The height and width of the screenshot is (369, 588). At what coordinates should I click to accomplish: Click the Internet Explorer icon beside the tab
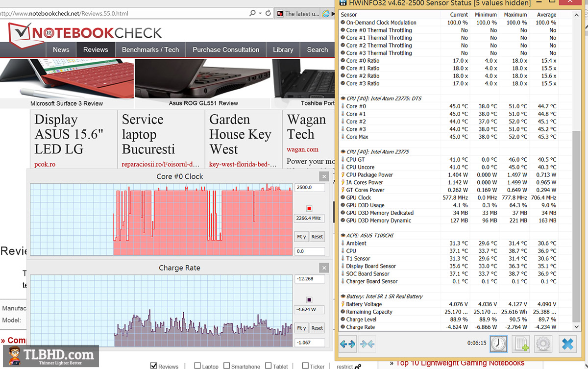pyautogui.click(x=327, y=14)
